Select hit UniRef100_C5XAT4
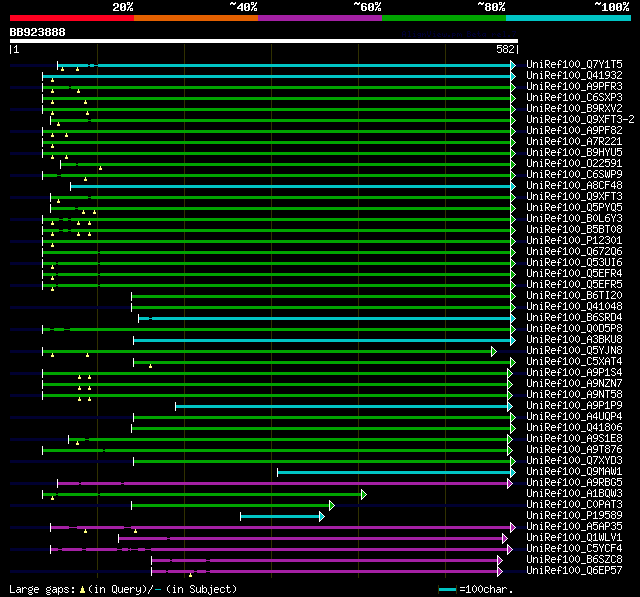The image size is (640, 597). click(574, 362)
